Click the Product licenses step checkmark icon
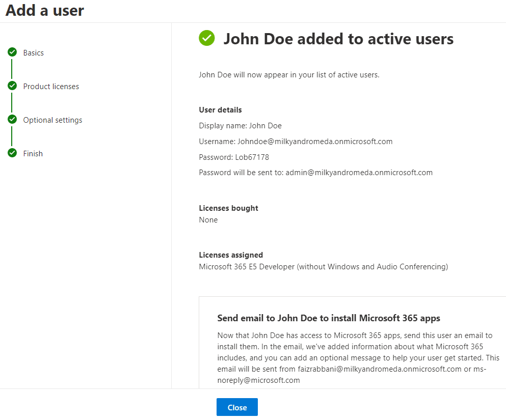This screenshot has height=420, width=506. click(12, 86)
